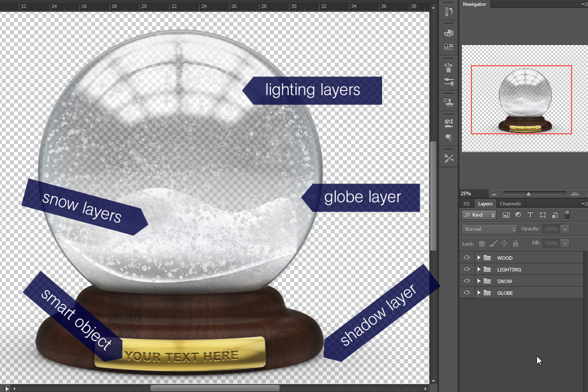Click the Opacity 100% value field

(x=551, y=229)
